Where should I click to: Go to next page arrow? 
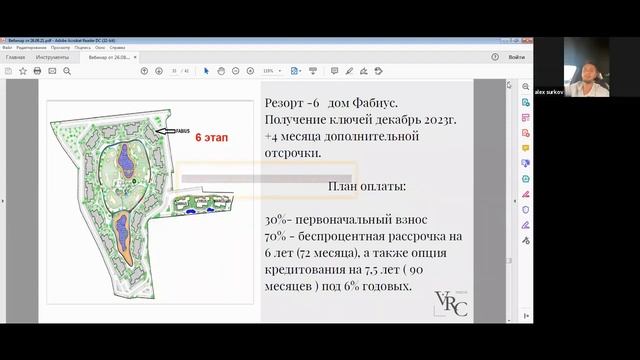(x=159, y=71)
